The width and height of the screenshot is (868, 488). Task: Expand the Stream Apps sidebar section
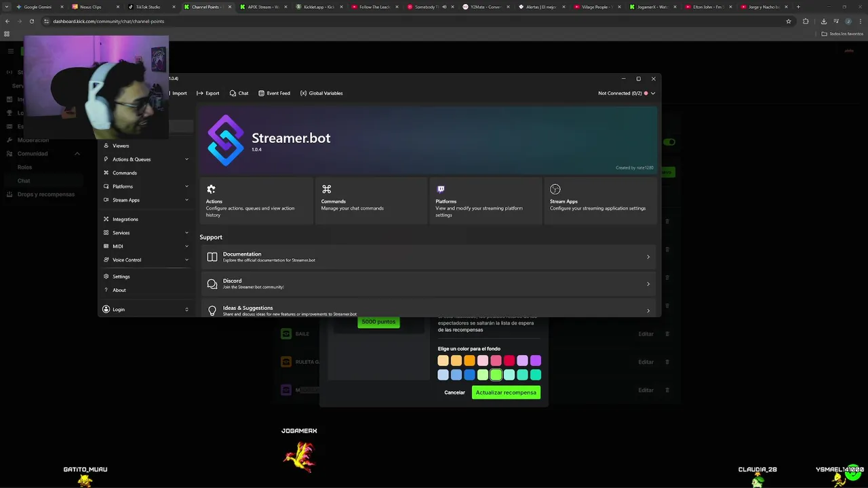point(186,200)
